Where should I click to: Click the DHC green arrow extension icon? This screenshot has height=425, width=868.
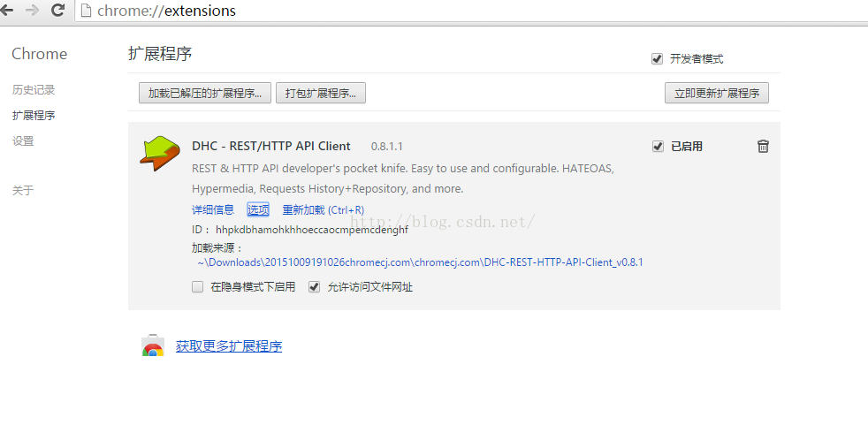point(159,153)
